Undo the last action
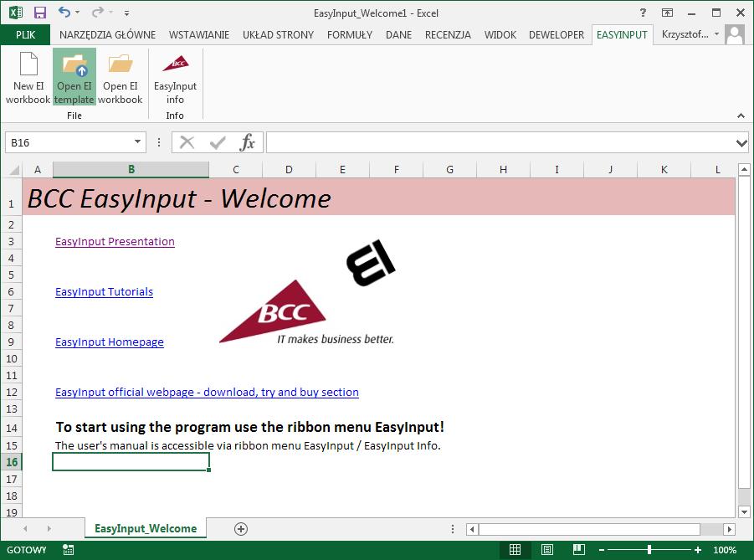The width and height of the screenshot is (754, 560). coord(64,12)
